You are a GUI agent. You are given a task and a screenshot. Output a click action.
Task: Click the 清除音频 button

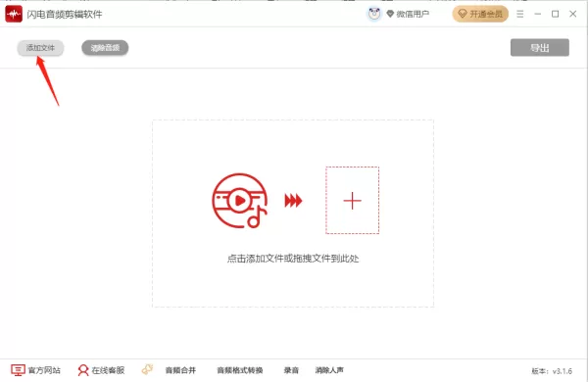click(x=105, y=48)
